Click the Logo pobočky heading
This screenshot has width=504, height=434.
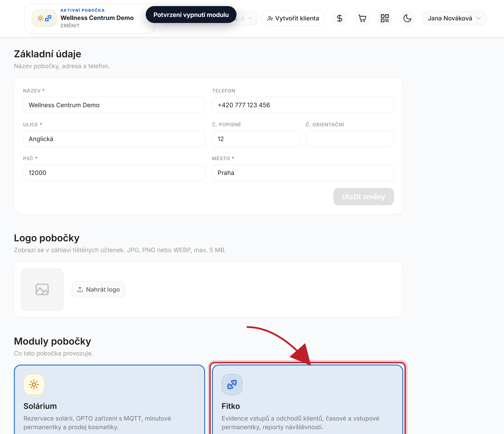(47, 238)
